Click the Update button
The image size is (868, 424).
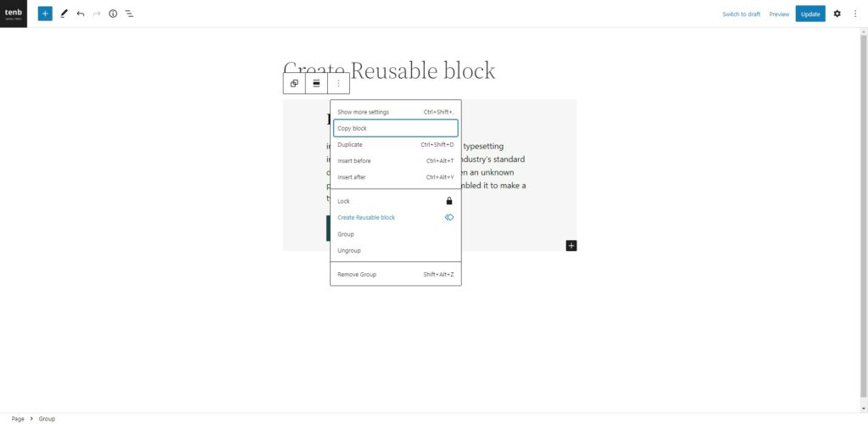pos(810,14)
